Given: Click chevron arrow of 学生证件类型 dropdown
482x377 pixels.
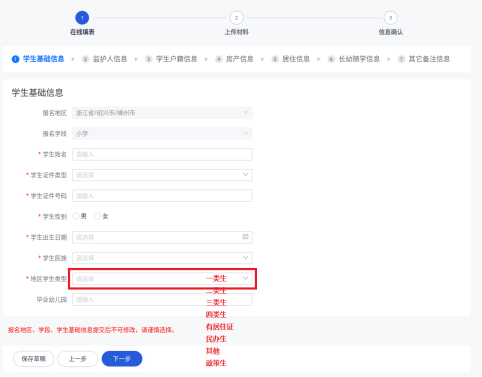Looking at the screenshot, I should point(245,175).
